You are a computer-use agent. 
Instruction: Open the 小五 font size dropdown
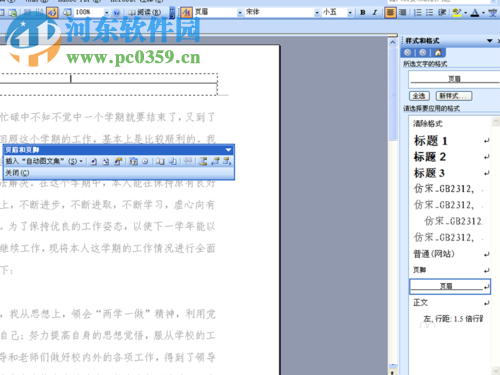click(350, 13)
